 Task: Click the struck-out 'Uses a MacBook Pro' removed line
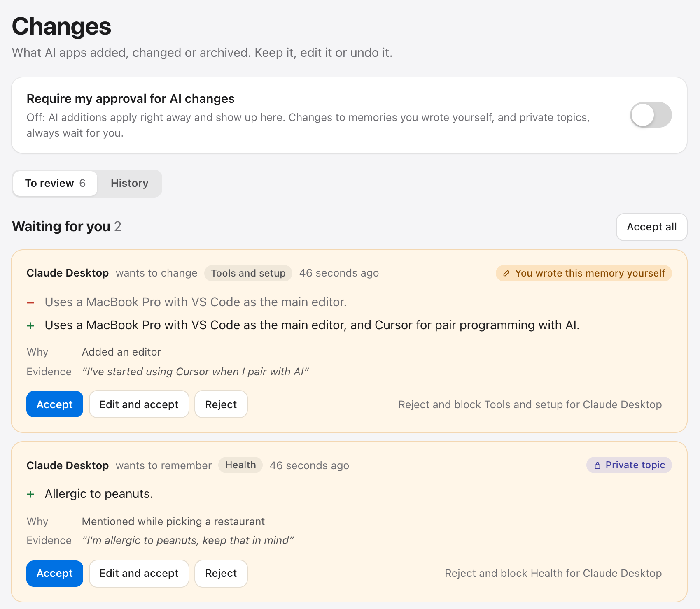pyautogui.click(x=196, y=302)
